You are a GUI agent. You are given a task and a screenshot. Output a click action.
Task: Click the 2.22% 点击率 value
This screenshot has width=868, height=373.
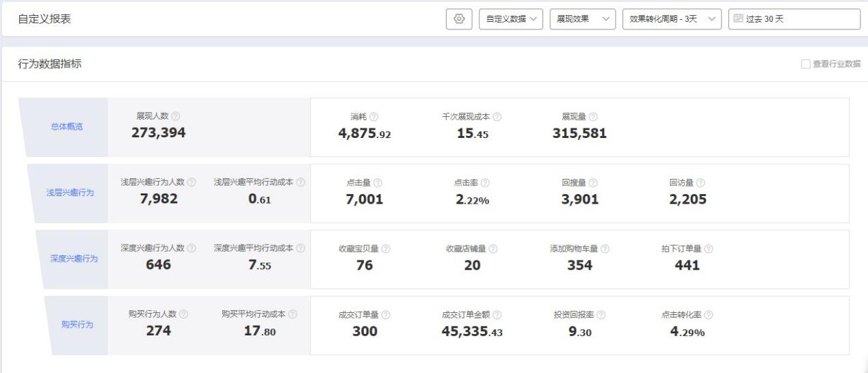point(473,199)
